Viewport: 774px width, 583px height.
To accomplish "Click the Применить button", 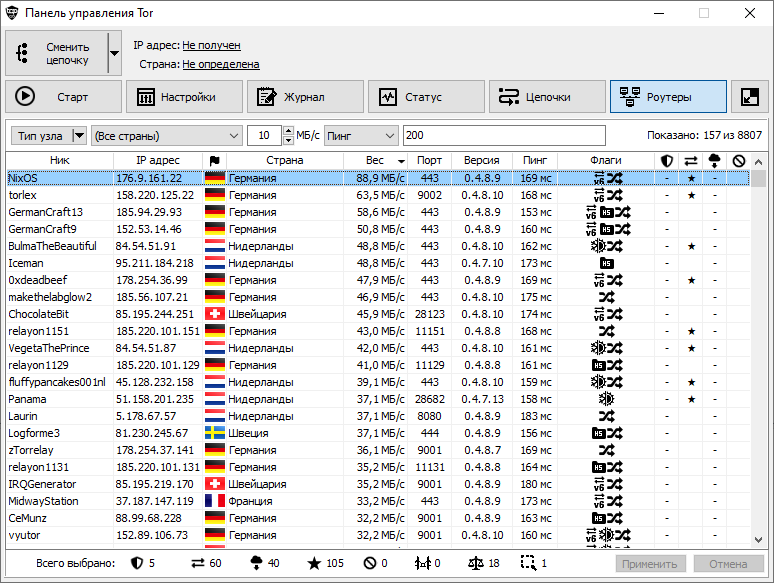I will 651,564.
